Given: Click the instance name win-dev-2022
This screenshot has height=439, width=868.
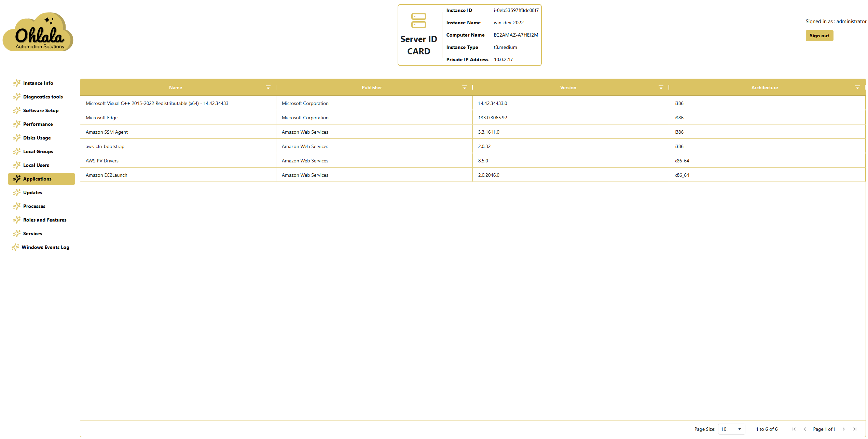Looking at the screenshot, I should click(509, 23).
